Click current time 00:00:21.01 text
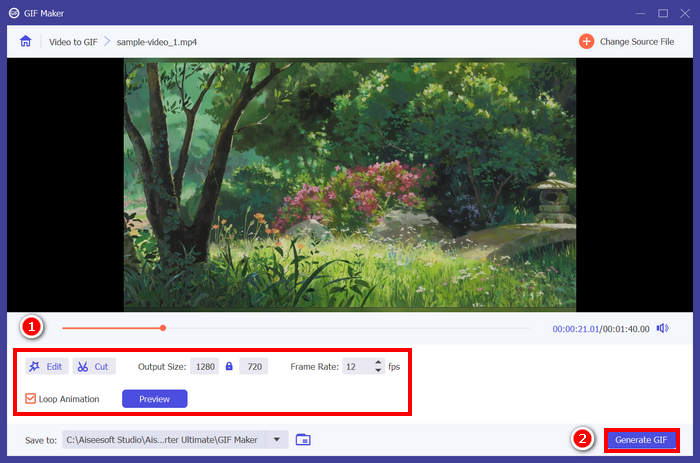This screenshot has height=463, width=700. [575, 329]
